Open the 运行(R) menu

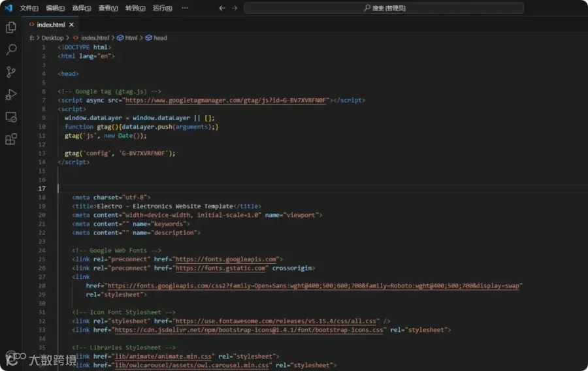pos(163,8)
